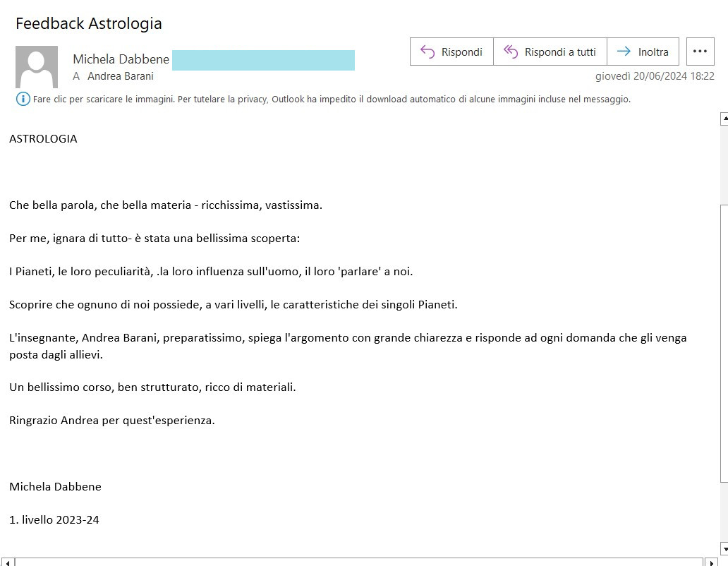The height and width of the screenshot is (566, 728).
Task: Click the vertical scrollbar down arrow
Action: (x=724, y=548)
